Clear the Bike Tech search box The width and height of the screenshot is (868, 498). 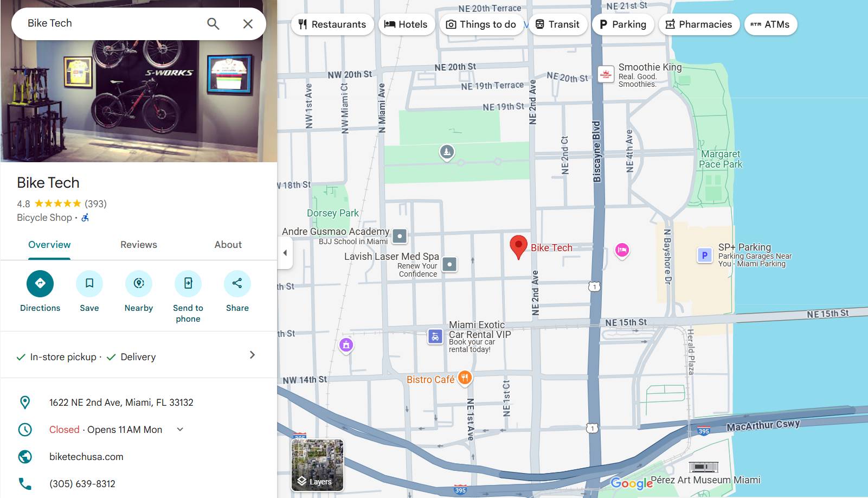point(248,23)
